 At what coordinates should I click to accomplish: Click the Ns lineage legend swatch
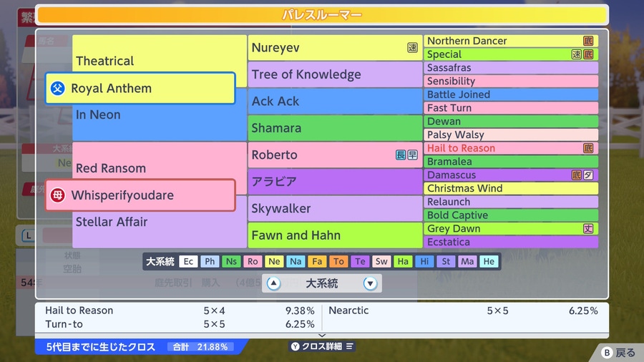[x=231, y=261]
